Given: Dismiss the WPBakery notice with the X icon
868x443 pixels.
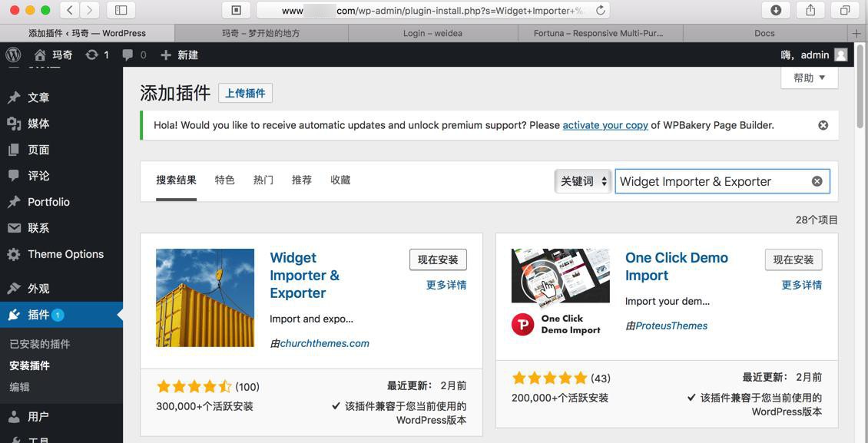Looking at the screenshot, I should tap(823, 125).
